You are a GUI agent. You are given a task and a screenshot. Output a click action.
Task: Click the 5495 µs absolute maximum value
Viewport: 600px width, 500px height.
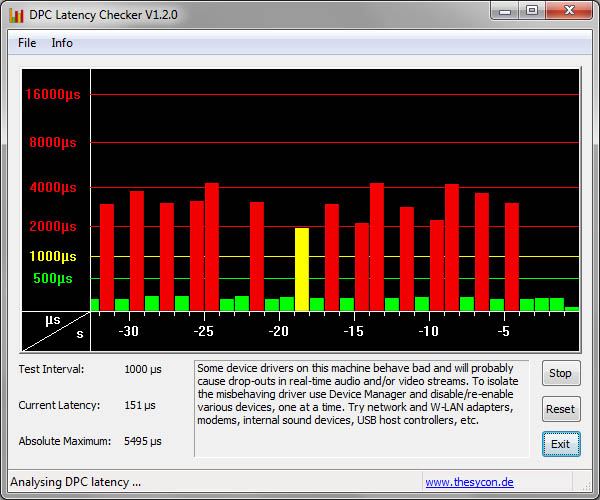coord(143,441)
